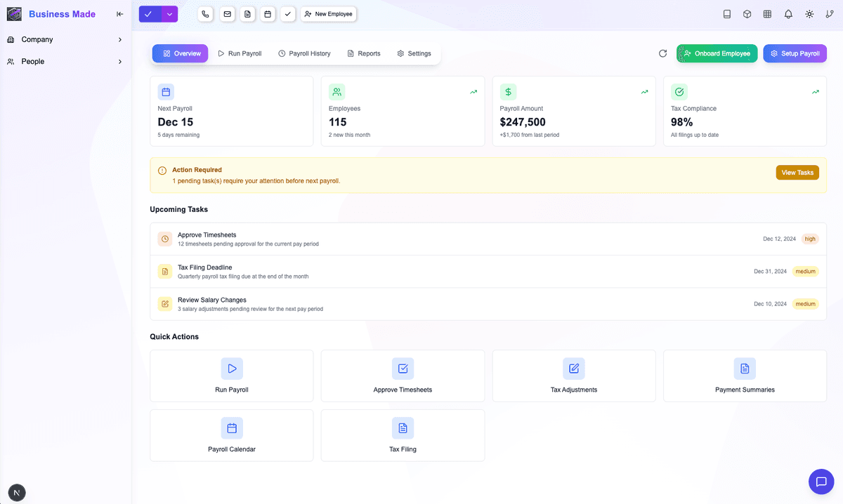Expand the Company sidebar section
Screen dimensions: 843x504
pos(65,40)
